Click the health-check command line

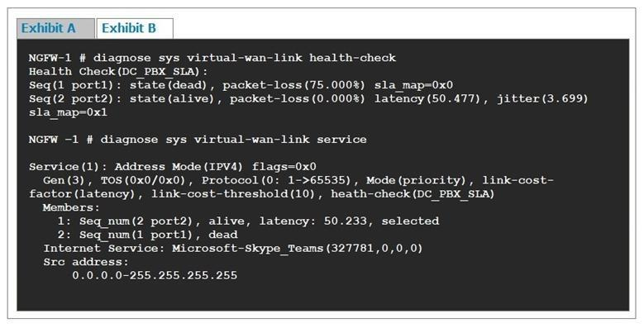[x=212, y=58]
